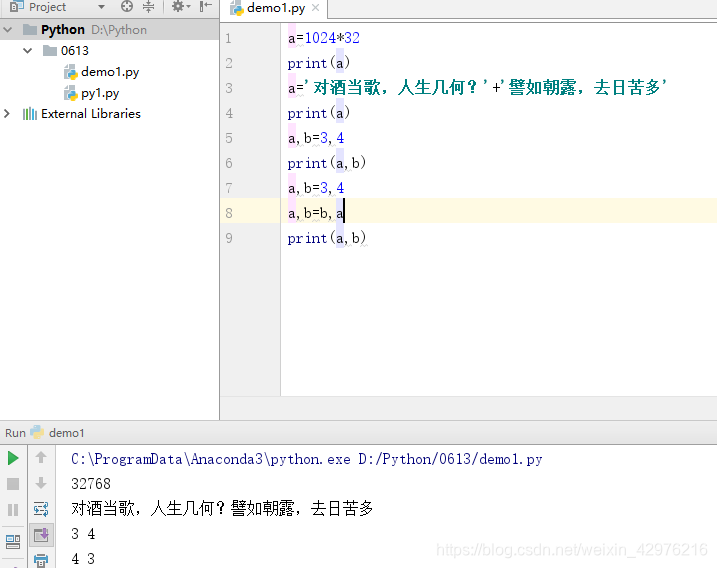The height and width of the screenshot is (568, 717).
Task: Click code line a=1024*32
Action: tap(324, 38)
